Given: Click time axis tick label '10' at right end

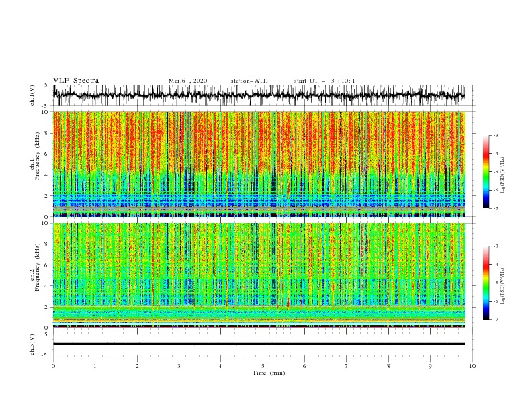Looking at the screenshot, I should click(472, 366).
